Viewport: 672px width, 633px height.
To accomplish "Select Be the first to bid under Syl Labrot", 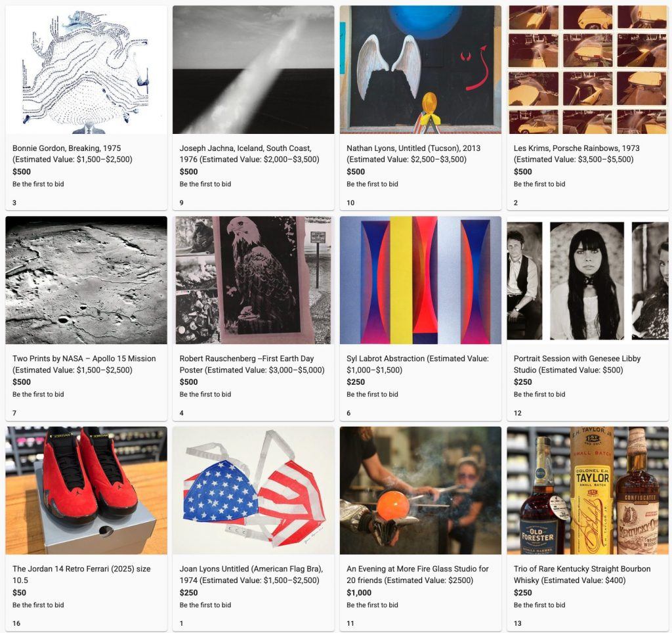I will [372, 394].
